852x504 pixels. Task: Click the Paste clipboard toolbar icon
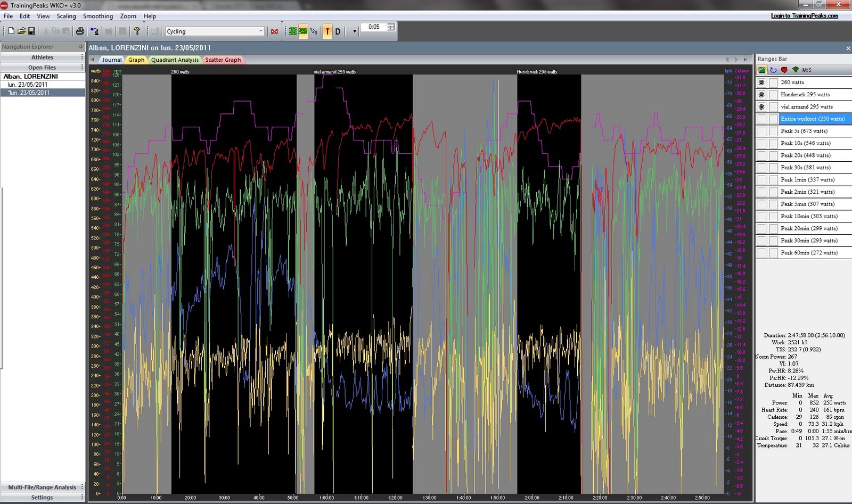(x=66, y=31)
